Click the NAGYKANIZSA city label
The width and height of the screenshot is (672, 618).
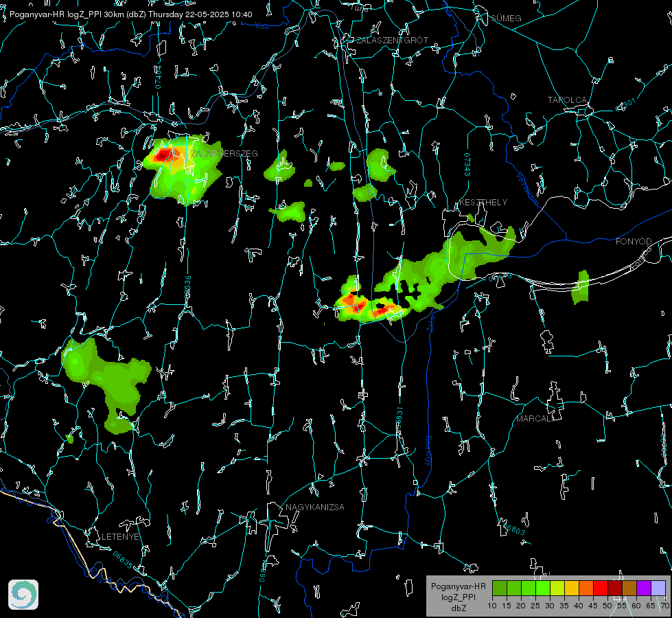pos(315,507)
